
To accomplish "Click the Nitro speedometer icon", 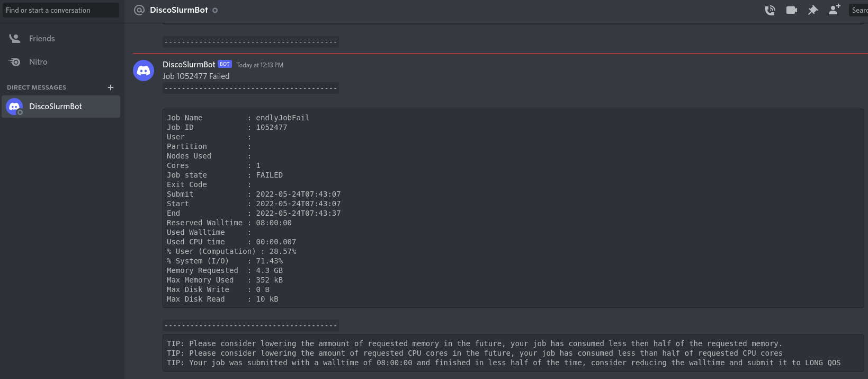I will click(15, 62).
